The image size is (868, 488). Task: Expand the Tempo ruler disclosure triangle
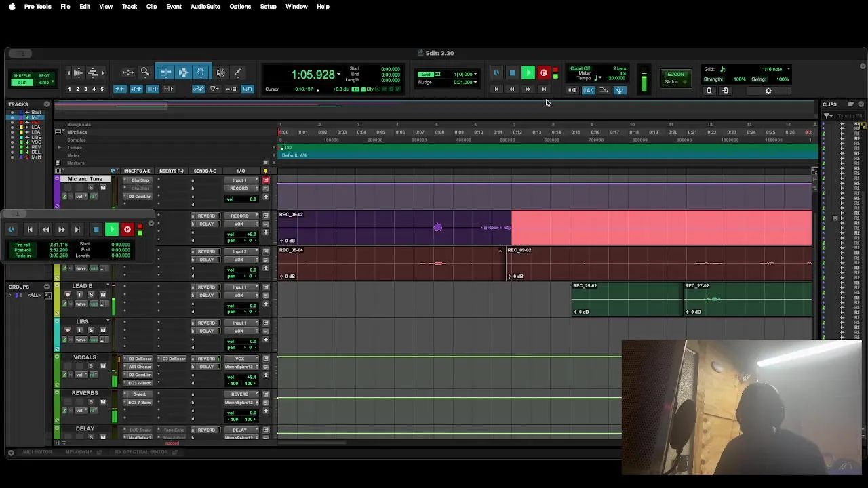[x=60, y=148]
